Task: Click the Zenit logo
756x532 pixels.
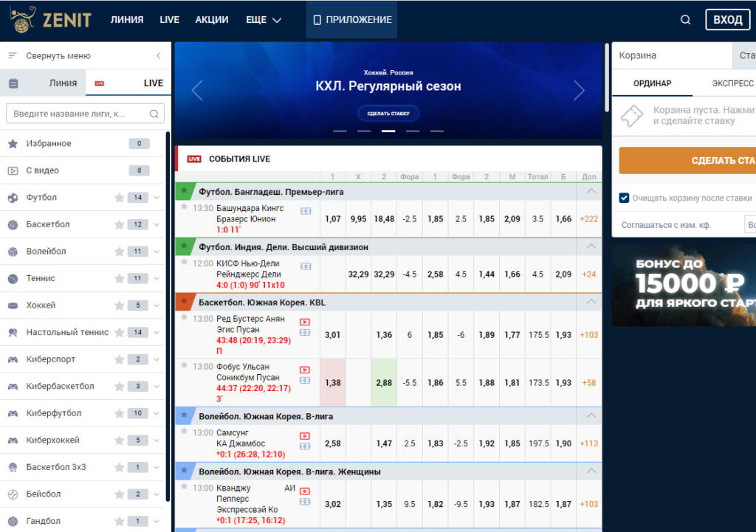Action: (51, 20)
